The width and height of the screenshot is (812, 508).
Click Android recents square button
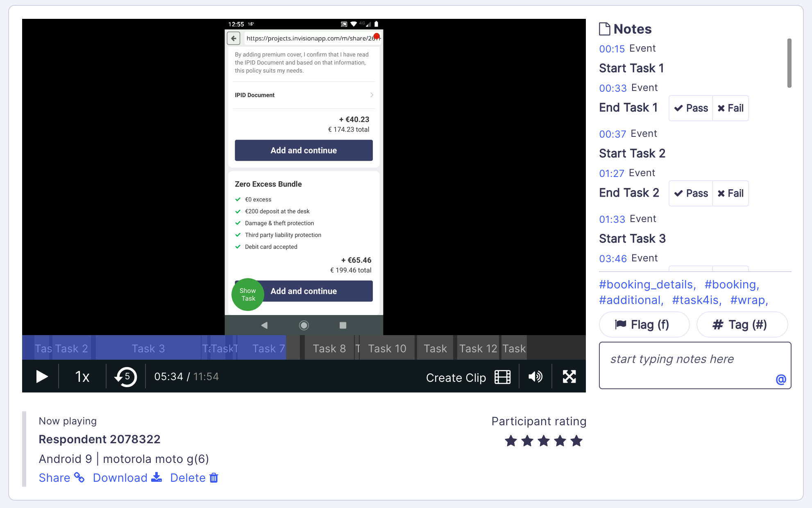click(x=343, y=325)
